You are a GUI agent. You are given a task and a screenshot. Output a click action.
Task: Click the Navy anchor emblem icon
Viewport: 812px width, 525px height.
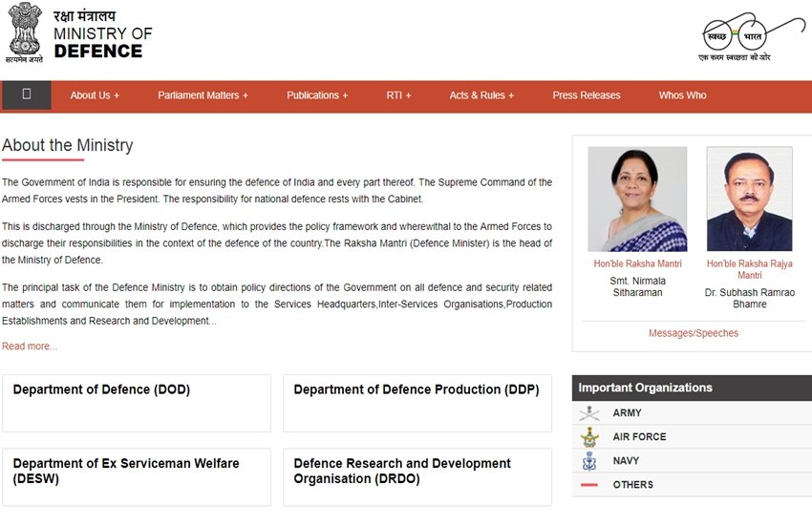point(589,460)
